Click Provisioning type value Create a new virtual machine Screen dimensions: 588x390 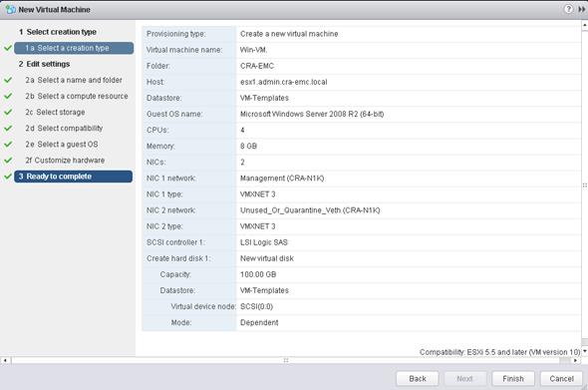(x=289, y=34)
